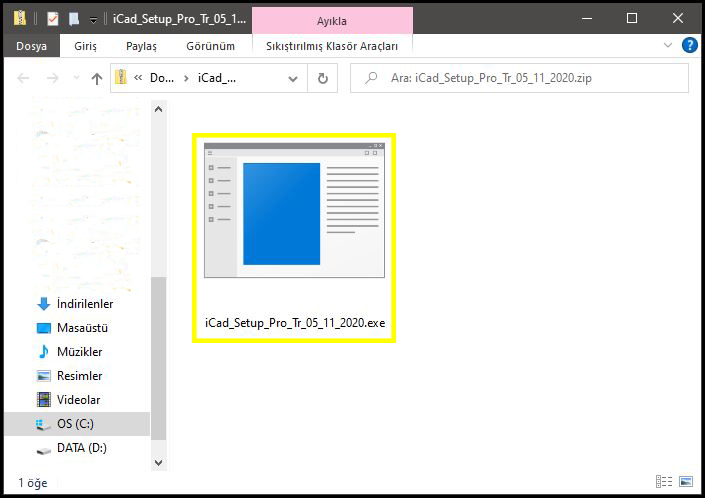Maximize the File Explorer window
This screenshot has width=705, height=498.
(x=632, y=18)
